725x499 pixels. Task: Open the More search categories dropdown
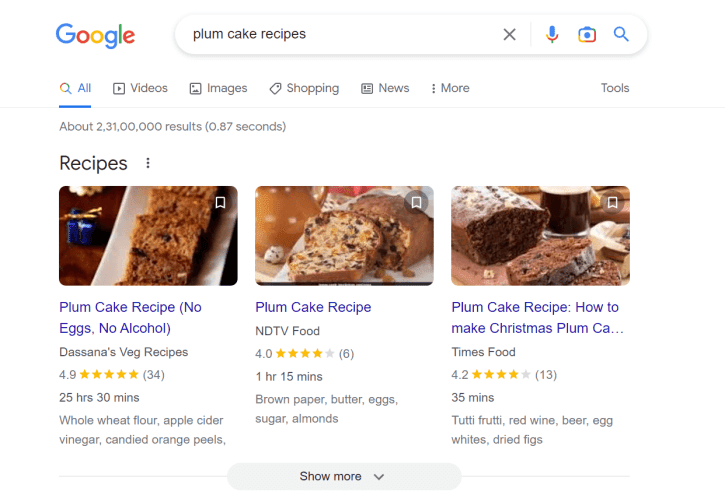[x=449, y=88]
